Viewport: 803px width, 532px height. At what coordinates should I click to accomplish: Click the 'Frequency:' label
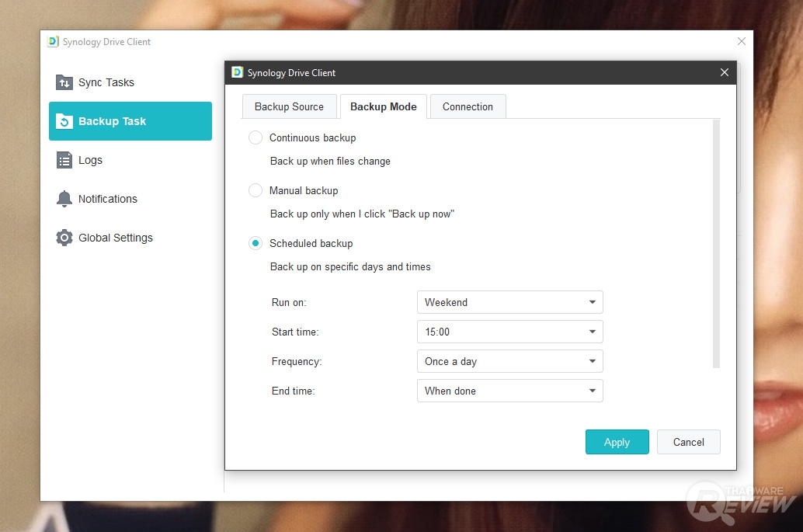tap(297, 361)
